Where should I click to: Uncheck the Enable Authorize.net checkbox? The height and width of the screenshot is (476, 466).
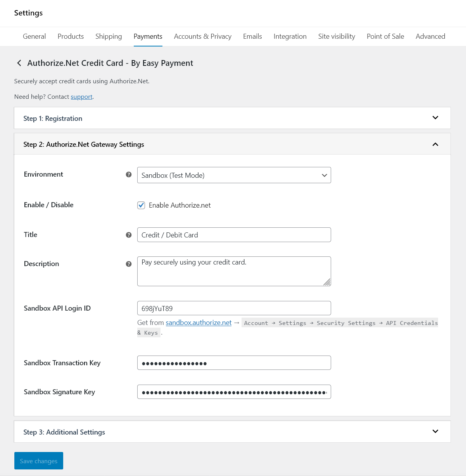[141, 205]
